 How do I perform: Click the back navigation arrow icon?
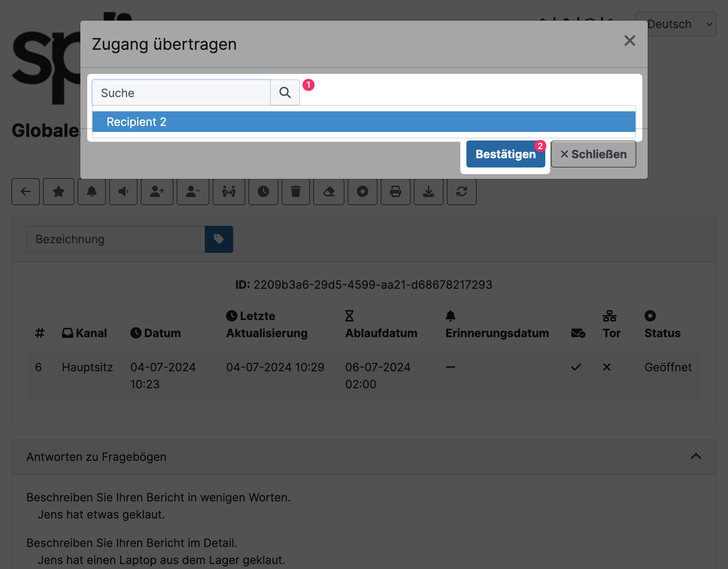(x=26, y=191)
